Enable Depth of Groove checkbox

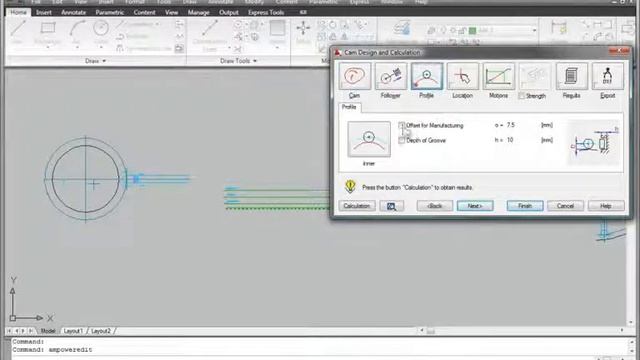click(402, 140)
